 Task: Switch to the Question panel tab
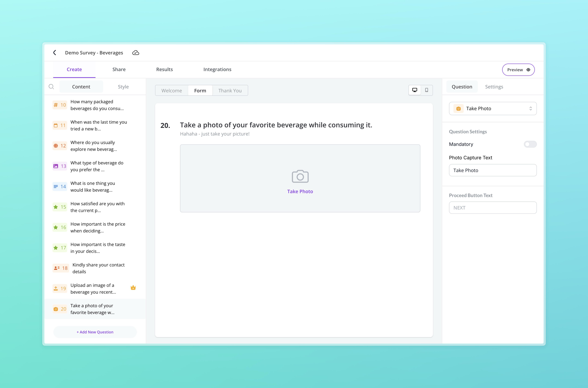(x=462, y=87)
